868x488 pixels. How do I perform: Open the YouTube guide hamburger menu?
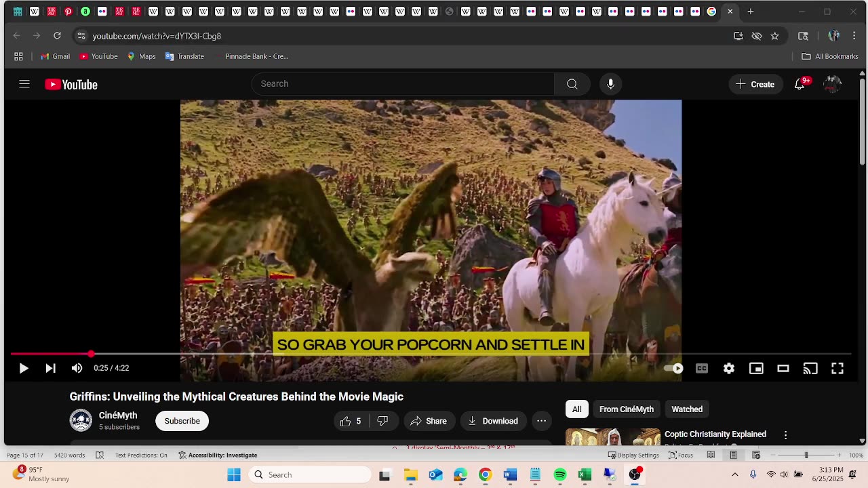24,84
